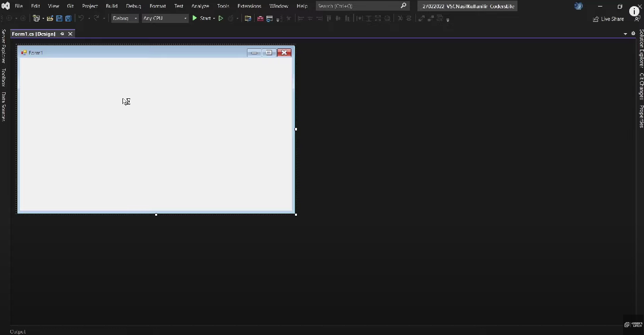Open the Data Sources side tab

(x=4, y=107)
